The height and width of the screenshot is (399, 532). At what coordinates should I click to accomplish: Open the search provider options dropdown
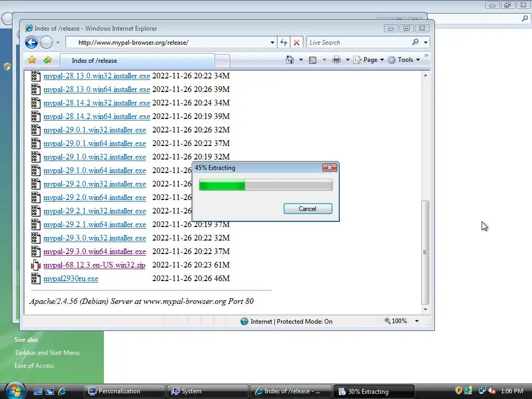pyautogui.click(x=425, y=43)
